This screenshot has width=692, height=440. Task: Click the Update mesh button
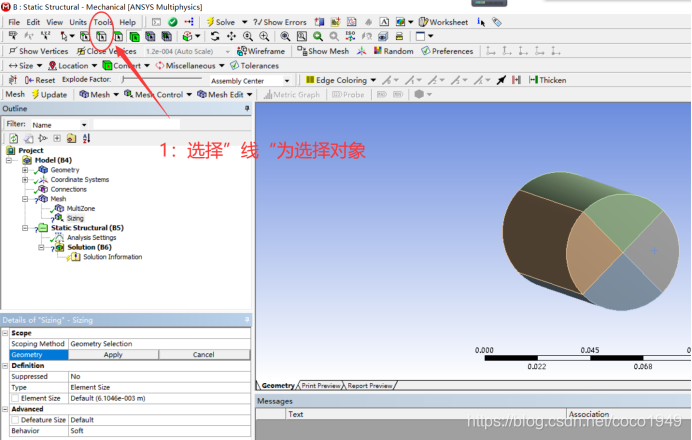tap(49, 94)
